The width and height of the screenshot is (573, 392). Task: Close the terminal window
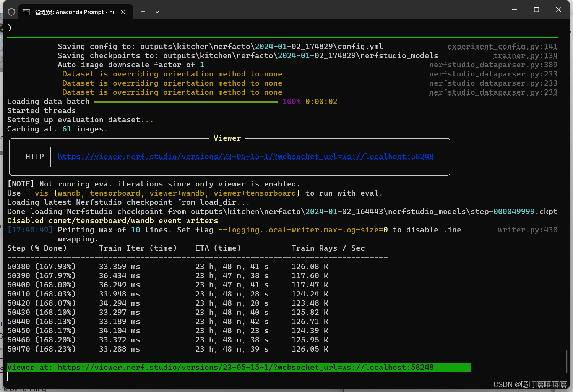pyautogui.click(x=558, y=10)
